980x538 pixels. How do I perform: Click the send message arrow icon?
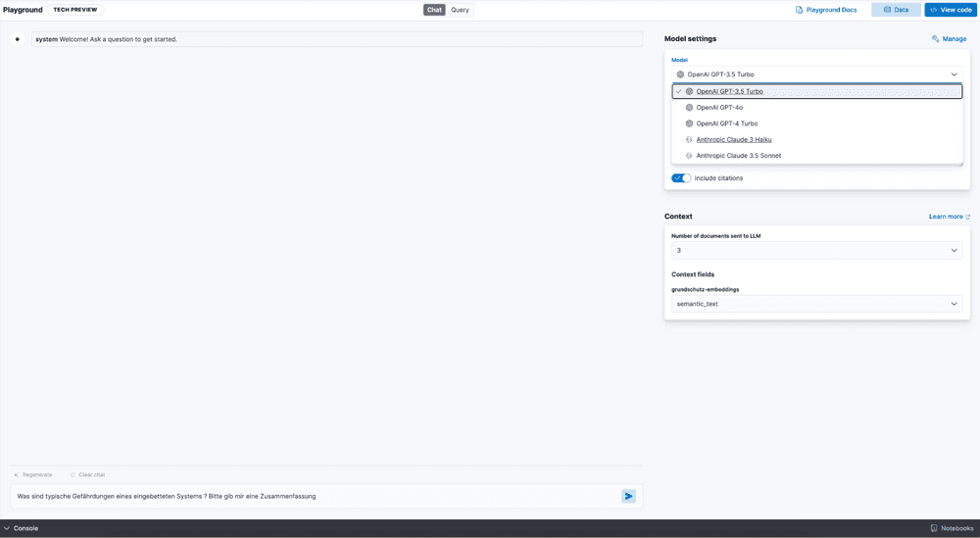pos(628,496)
